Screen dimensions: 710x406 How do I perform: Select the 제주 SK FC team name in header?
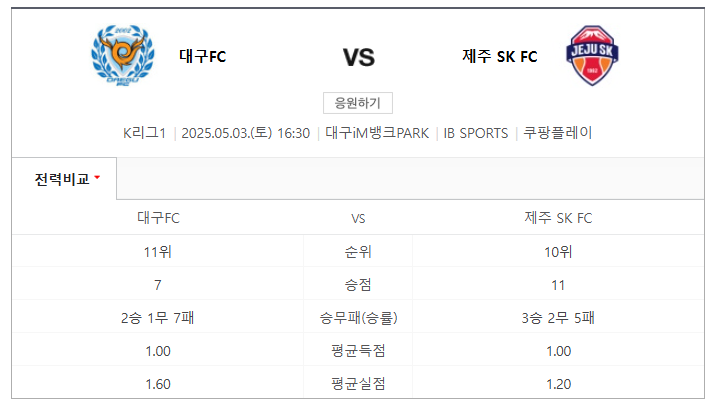coord(499,57)
